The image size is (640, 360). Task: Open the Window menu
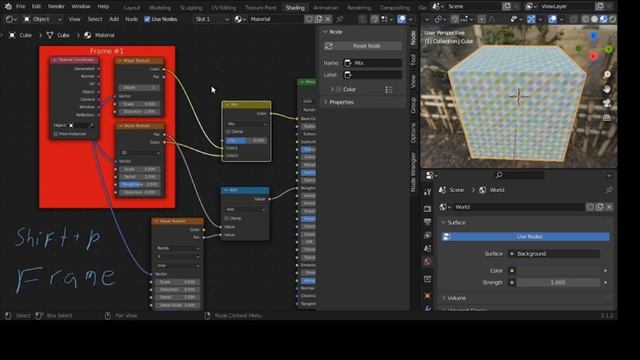(81, 7)
